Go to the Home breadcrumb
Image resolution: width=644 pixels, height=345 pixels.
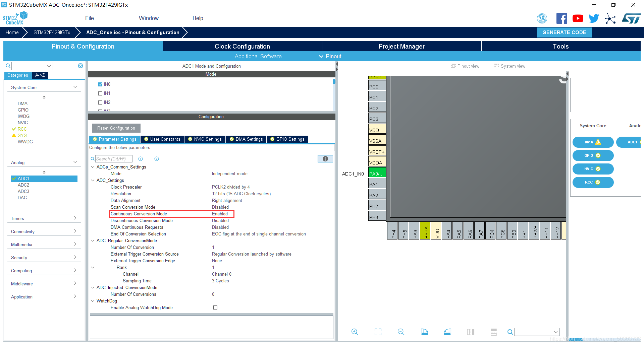(12, 32)
